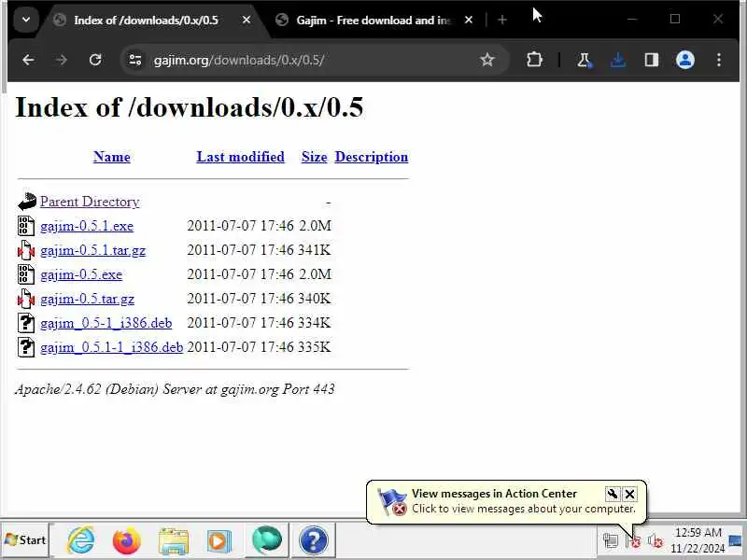This screenshot has width=747, height=560.
Task: Click unknown-file icon beside gajim_0.5.1-1_i386.deb
Action: pos(26,347)
